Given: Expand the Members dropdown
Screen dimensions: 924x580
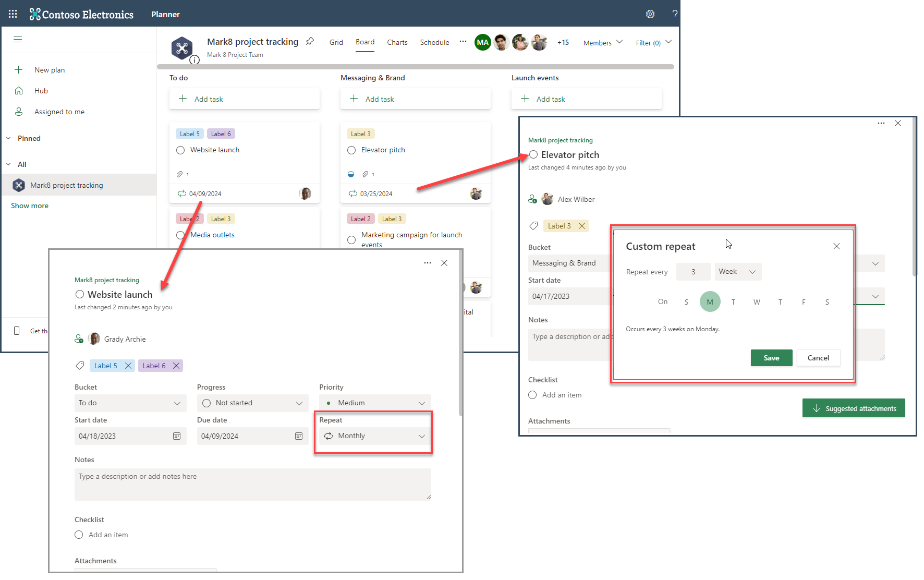Looking at the screenshot, I should (x=603, y=43).
